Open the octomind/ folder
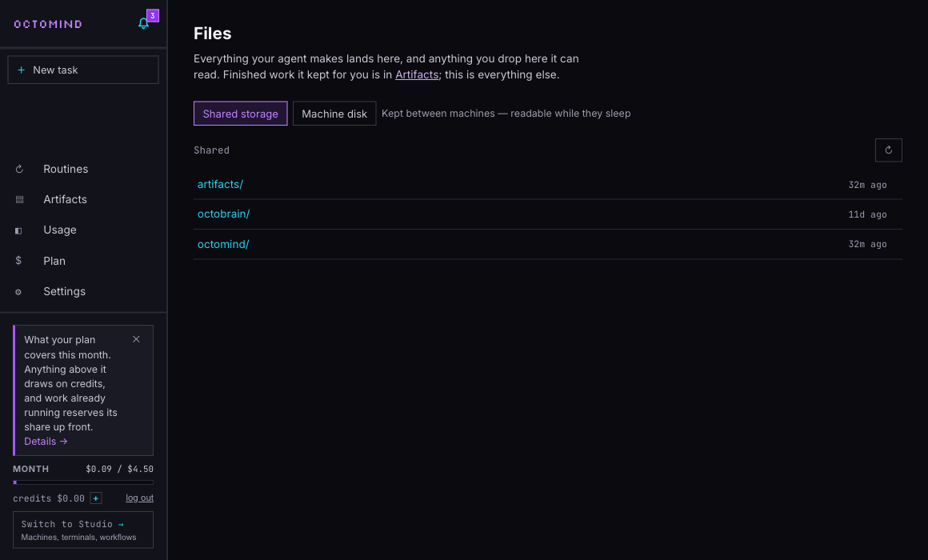Viewport: 928px width, 560px height. pos(223,244)
